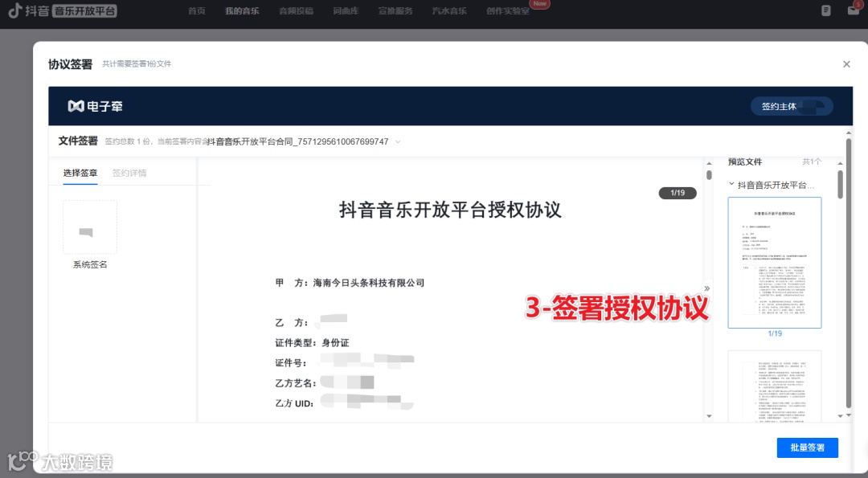Select second page preview thumbnail
The image size is (868, 478).
click(x=775, y=386)
